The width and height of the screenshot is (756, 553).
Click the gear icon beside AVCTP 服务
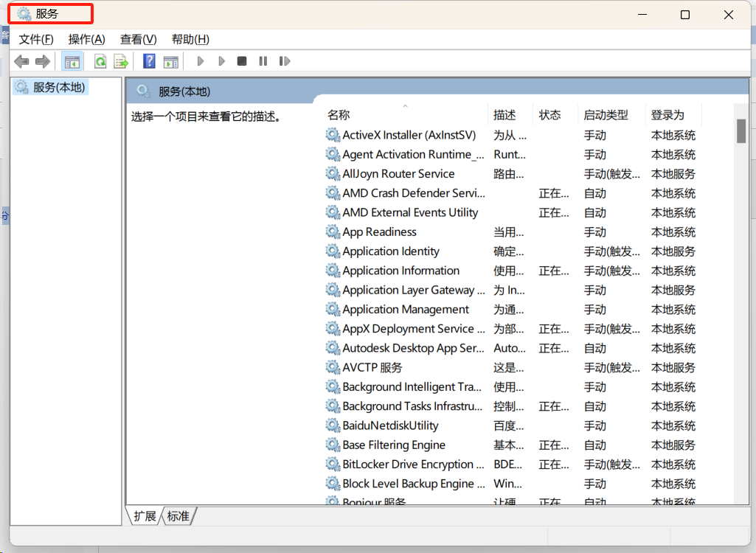click(333, 367)
